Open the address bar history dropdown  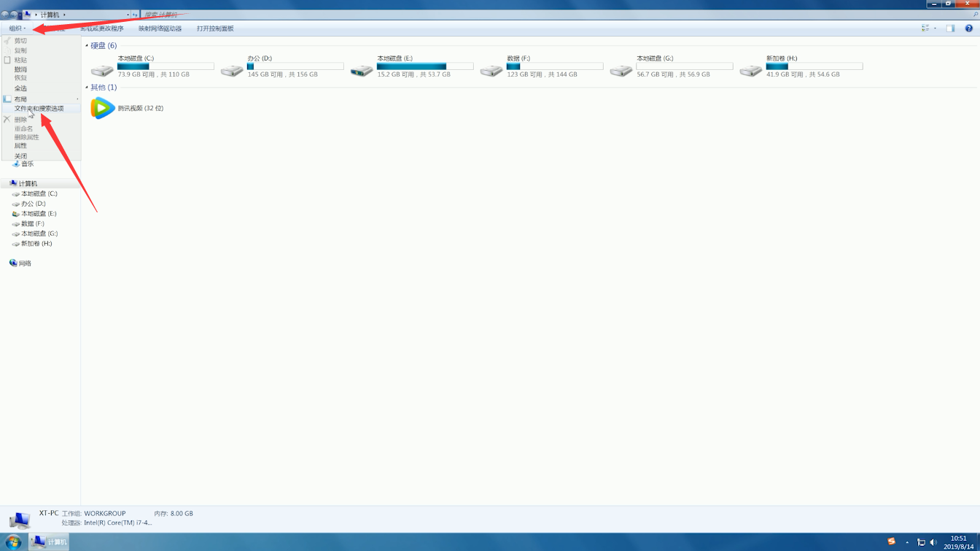click(x=128, y=15)
